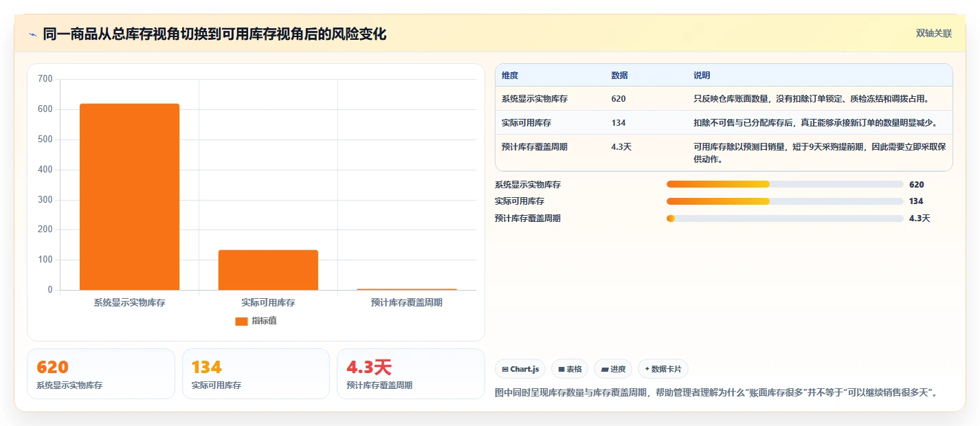The height and width of the screenshot is (426, 980).
Task: Click the 预计库存覆盖周期 x-axis label
Action: click(x=407, y=302)
